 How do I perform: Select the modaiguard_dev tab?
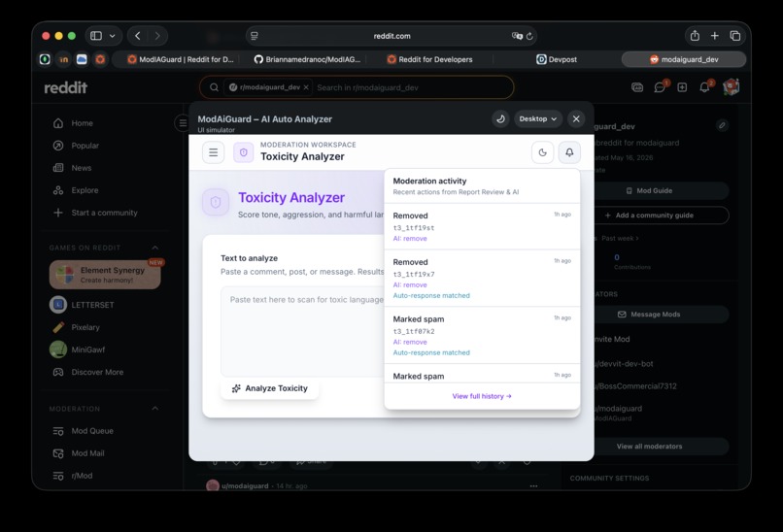point(684,59)
